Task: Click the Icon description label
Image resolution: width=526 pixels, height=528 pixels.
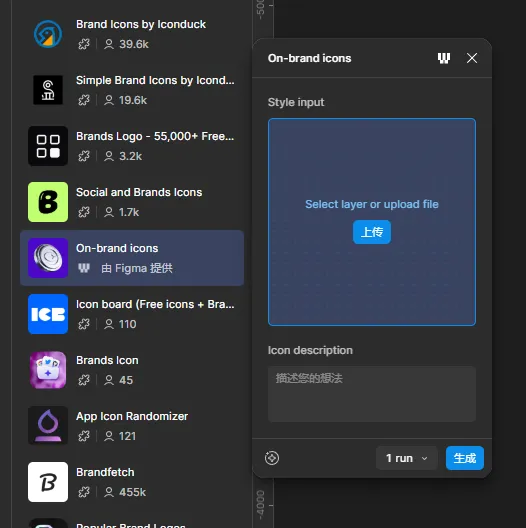Action: tap(310, 350)
